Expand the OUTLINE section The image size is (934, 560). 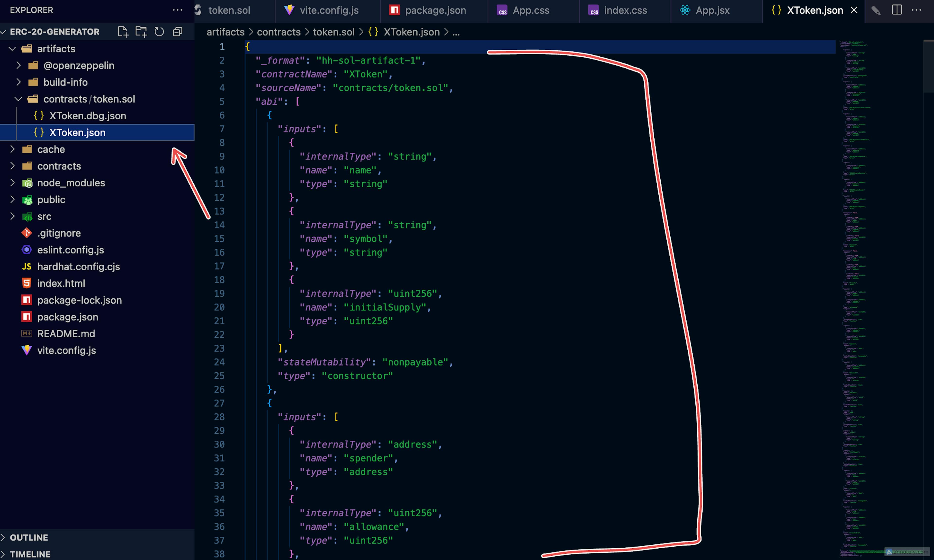29,537
